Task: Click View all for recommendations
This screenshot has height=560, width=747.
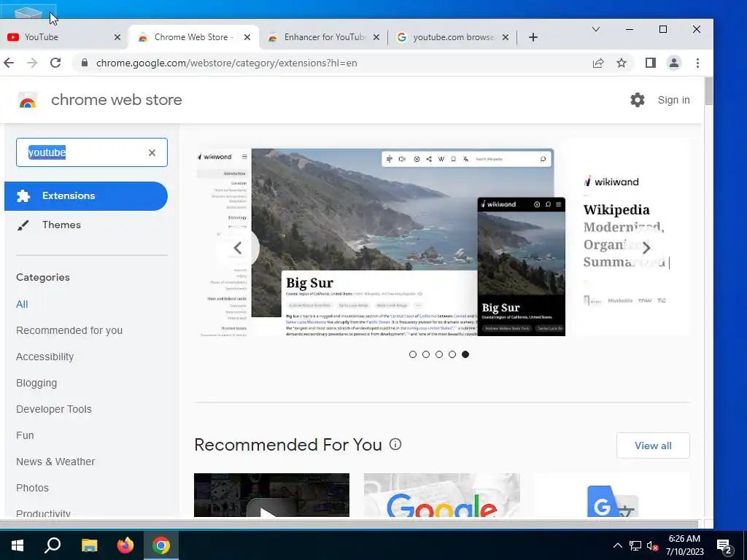Action: 653,446
